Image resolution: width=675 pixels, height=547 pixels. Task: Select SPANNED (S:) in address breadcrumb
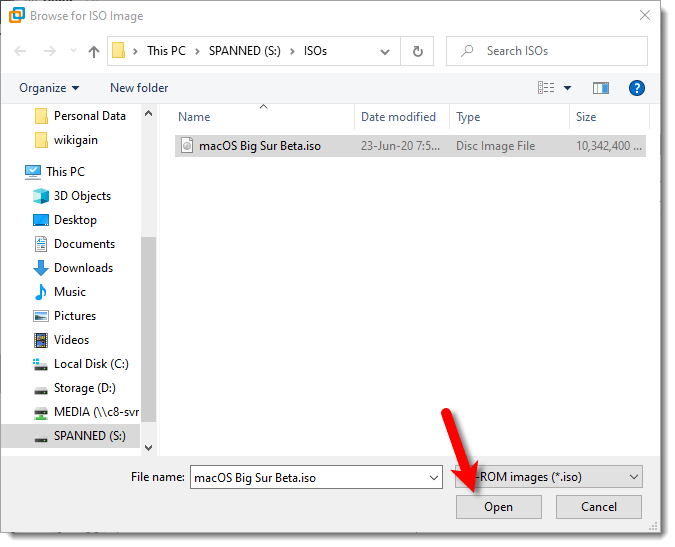point(245,51)
